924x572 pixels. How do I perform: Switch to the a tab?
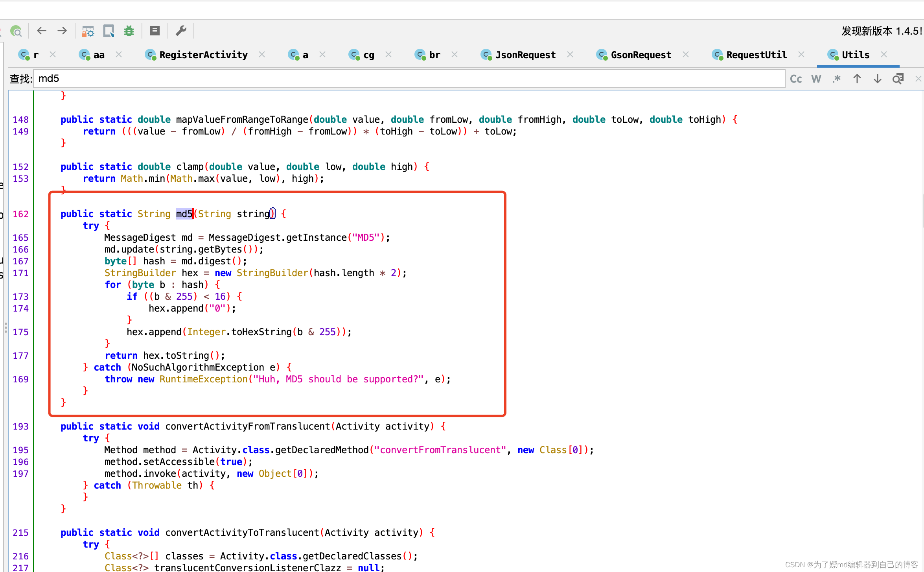(x=298, y=55)
